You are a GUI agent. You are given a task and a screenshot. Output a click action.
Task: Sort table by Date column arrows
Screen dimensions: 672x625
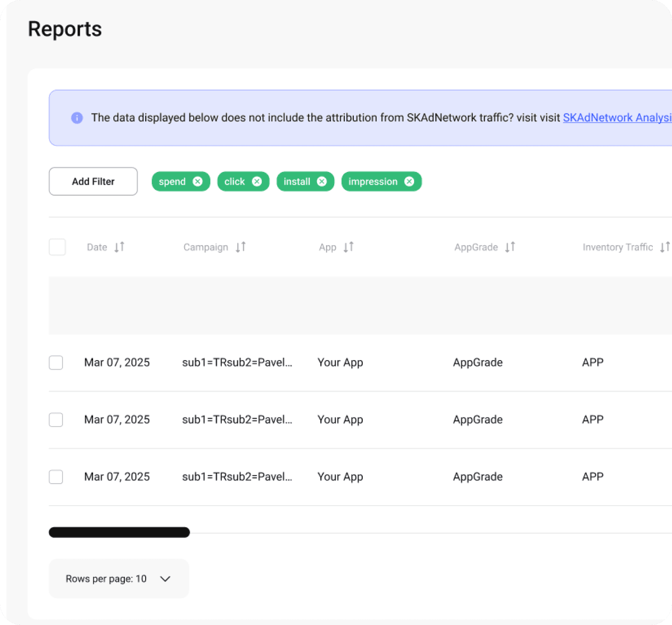119,247
